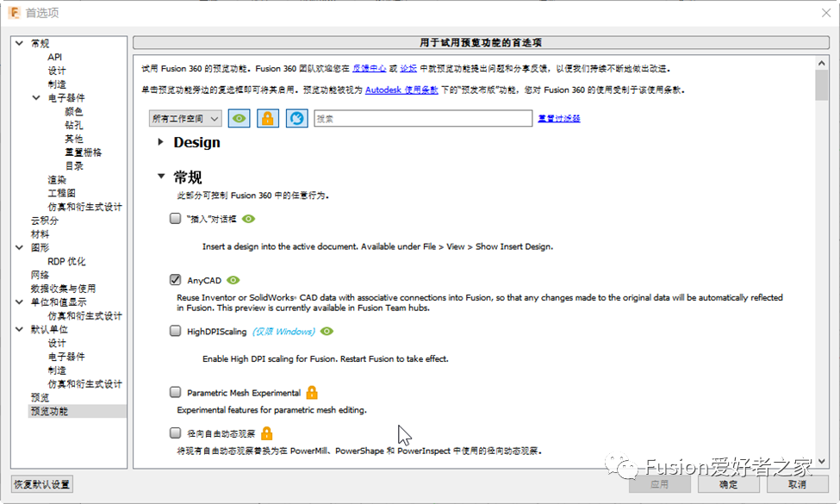Click the 恢复默认设置 button
Image resolution: width=840 pixels, height=504 pixels.
[42, 484]
